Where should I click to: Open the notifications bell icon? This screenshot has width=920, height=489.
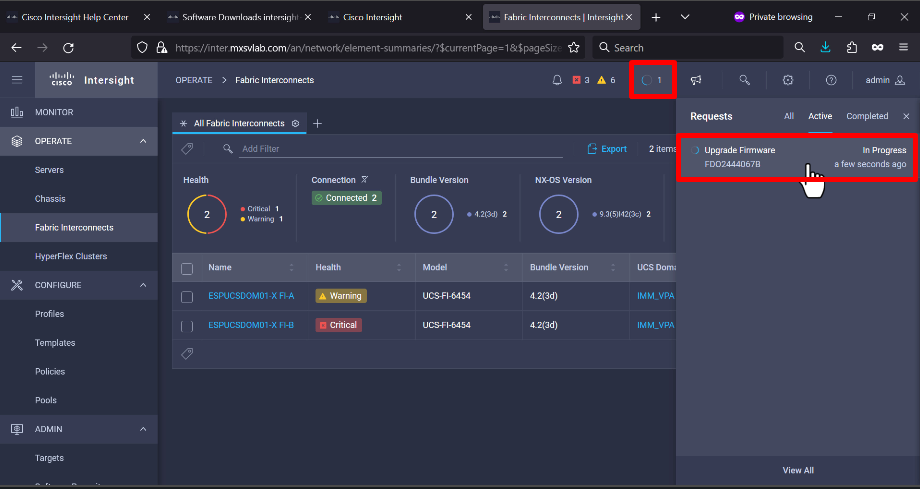click(x=557, y=80)
